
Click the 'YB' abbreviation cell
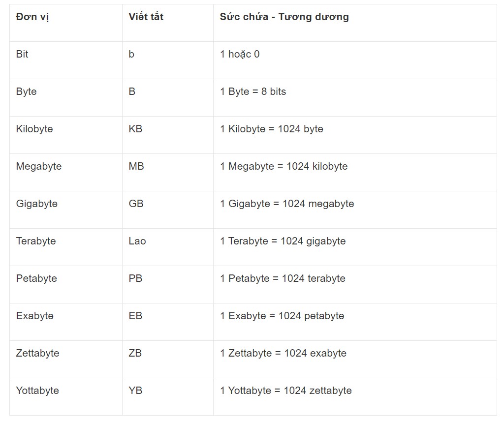(x=135, y=391)
